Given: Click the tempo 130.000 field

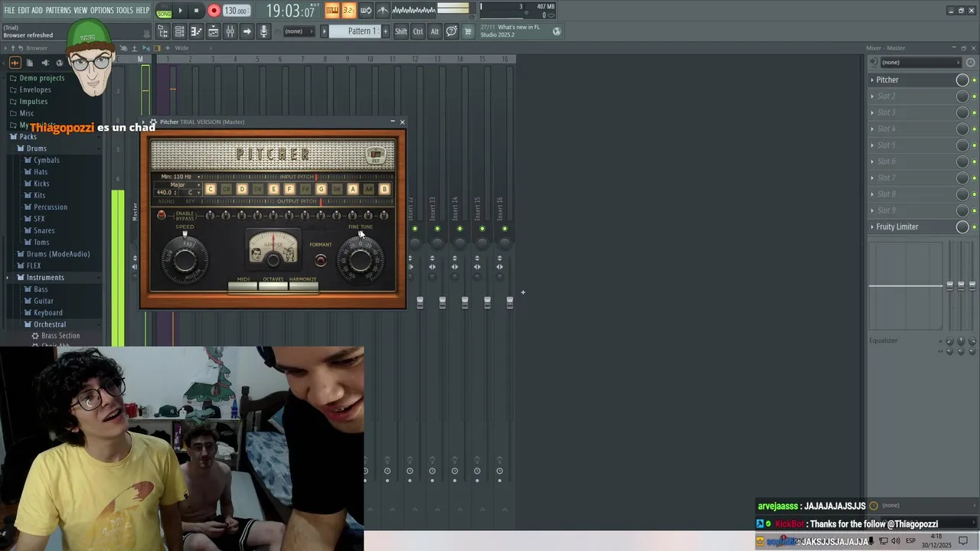Looking at the screenshot, I should [236, 11].
